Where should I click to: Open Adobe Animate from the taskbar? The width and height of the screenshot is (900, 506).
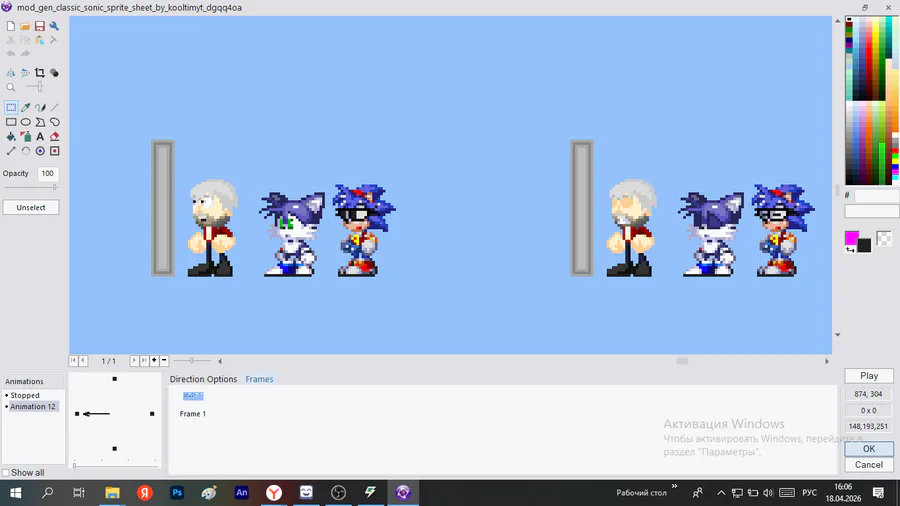(x=242, y=492)
